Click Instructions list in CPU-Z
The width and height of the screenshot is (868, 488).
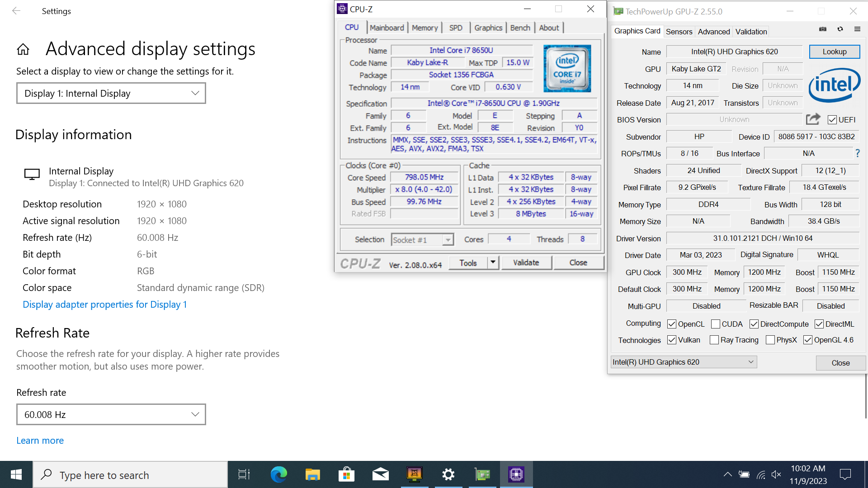494,144
